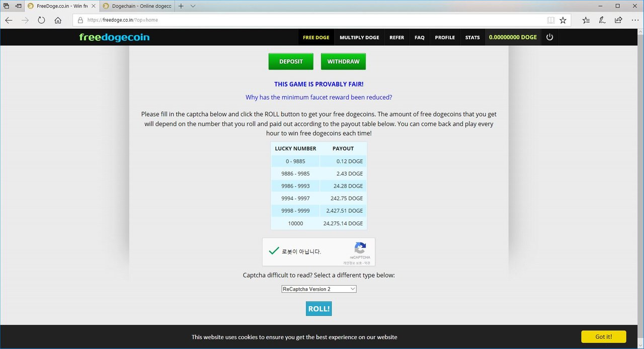This screenshot has height=349, width=644.
Task: Toggle the reCAPTCHA robot checkbox
Action: (274, 251)
